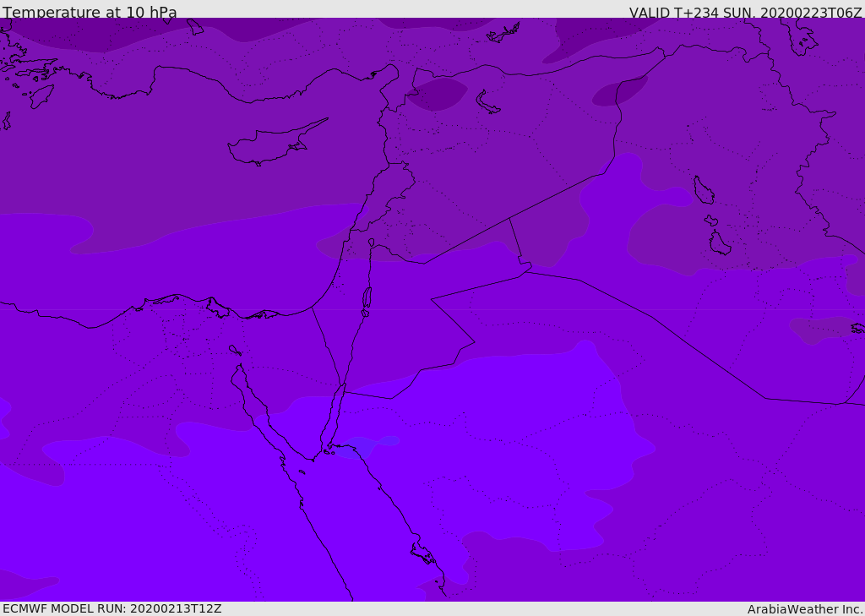This screenshot has width=865, height=616.
Task: Click the 'Temperature at 10 hPa' title text
Action: click(x=90, y=12)
